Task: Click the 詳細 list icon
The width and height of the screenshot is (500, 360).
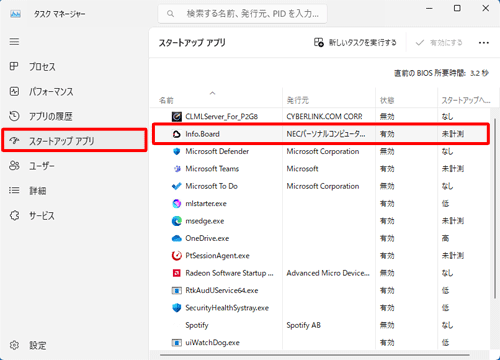Action: pyautogui.click(x=14, y=190)
